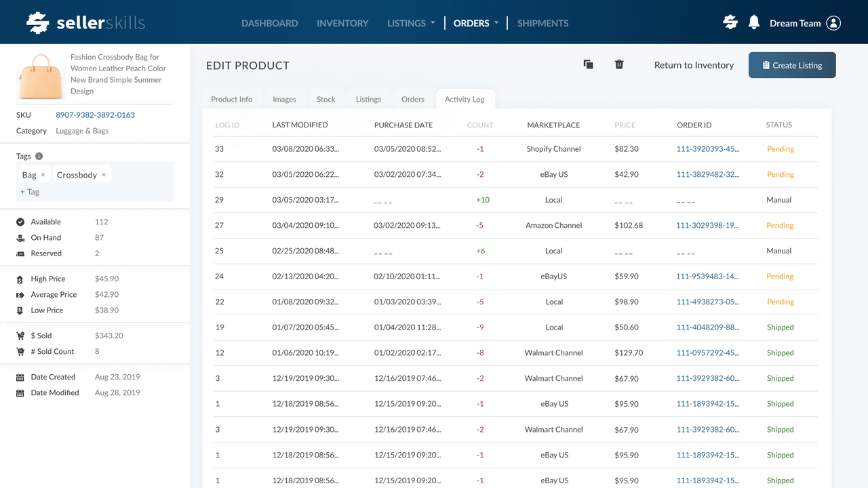Remove the Crossbody tag
Screen dimensions: 868x488
[104, 175]
